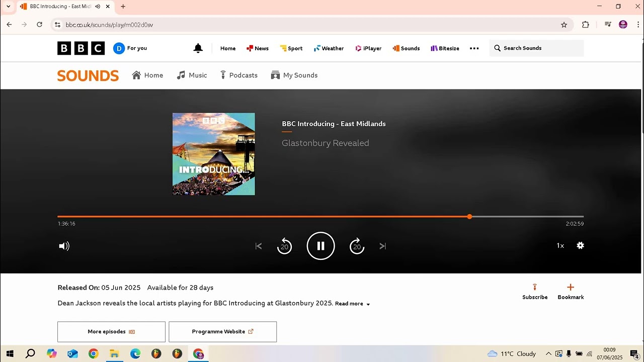644x362 pixels.
Task: Open Sounds Podcasts tab
Action: point(239,75)
